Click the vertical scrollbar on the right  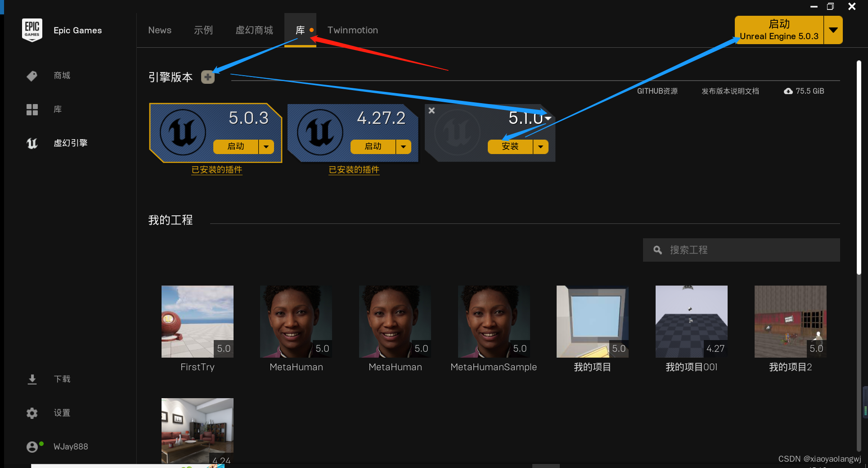click(x=859, y=167)
